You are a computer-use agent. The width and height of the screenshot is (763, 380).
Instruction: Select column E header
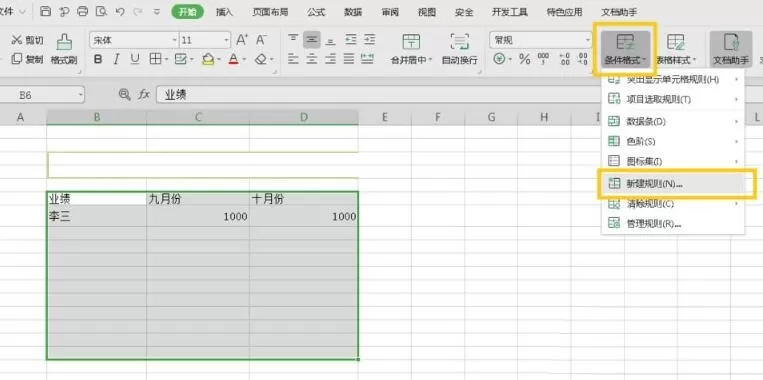[384, 117]
